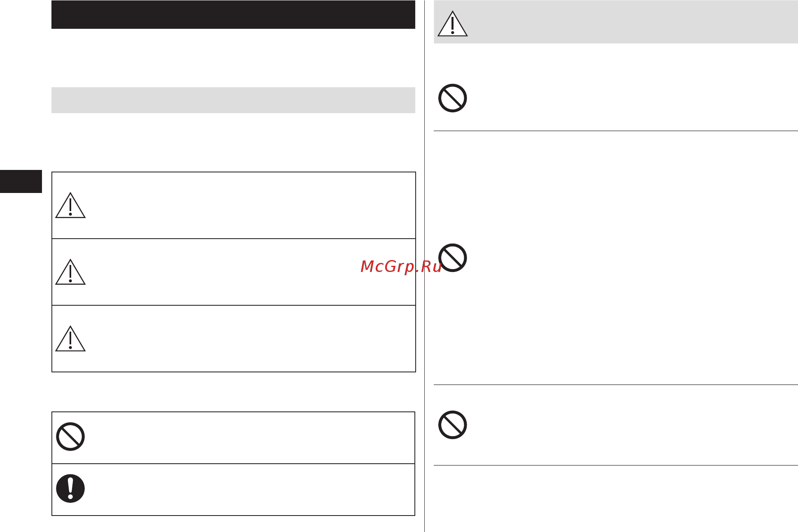
Task: Click prohibition symbol inside bordered two-row table
Action: (x=70, y=437)
